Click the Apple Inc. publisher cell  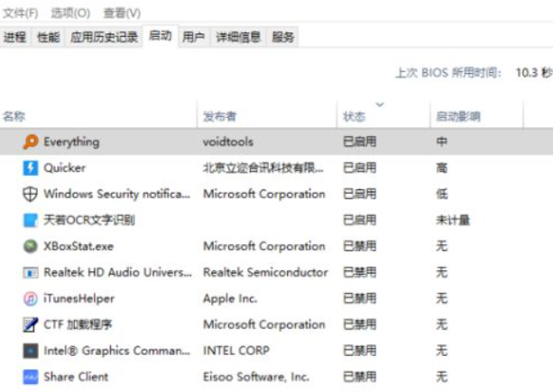pyautogui.click(x=230, y=298)
